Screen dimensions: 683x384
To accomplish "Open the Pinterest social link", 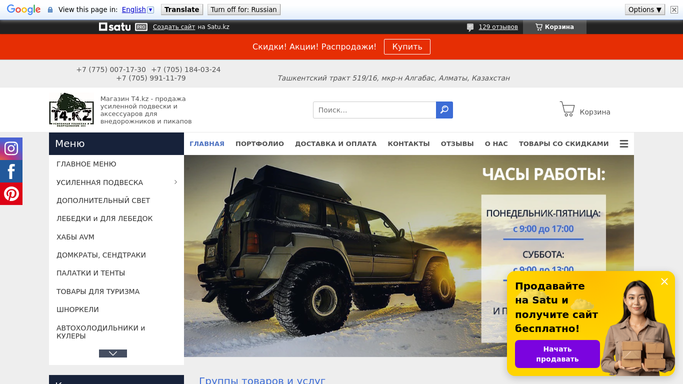I will [11, 194].
